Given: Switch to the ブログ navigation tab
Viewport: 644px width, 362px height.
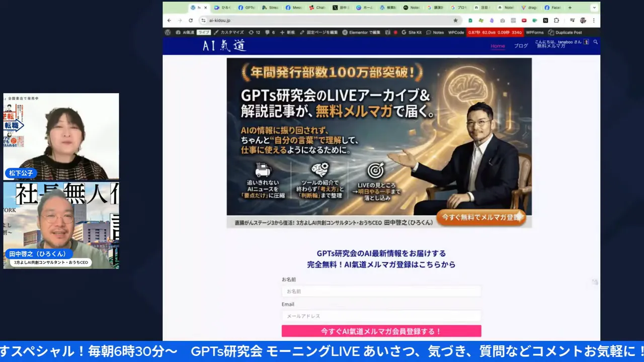Looking at the screenshot, I should (x=521, y=45).
